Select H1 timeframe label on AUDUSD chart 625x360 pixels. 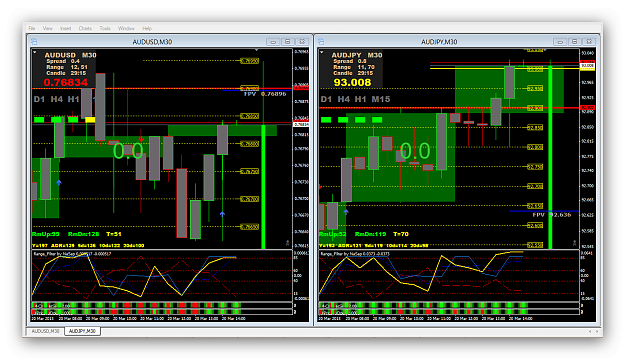coord(73,99)
